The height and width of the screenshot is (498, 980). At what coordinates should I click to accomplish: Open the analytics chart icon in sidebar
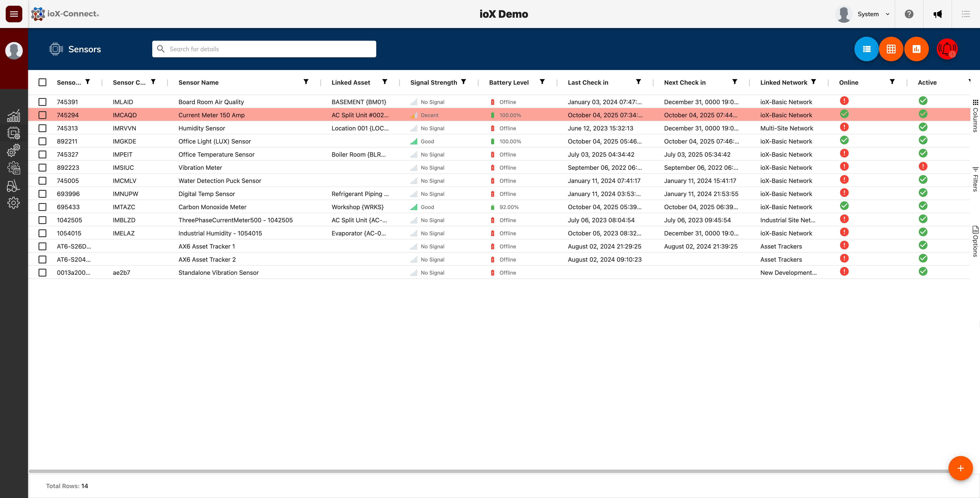(x=14, y=116)
